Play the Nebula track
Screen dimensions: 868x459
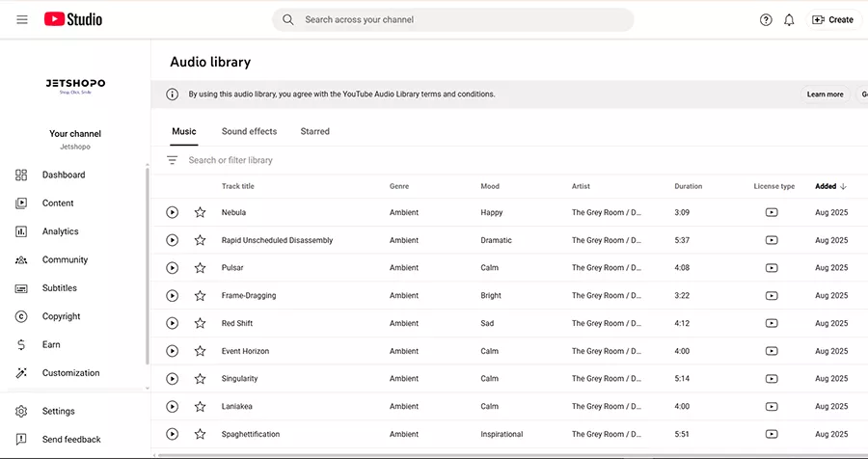pyautogui.click(x=173, y=212)
